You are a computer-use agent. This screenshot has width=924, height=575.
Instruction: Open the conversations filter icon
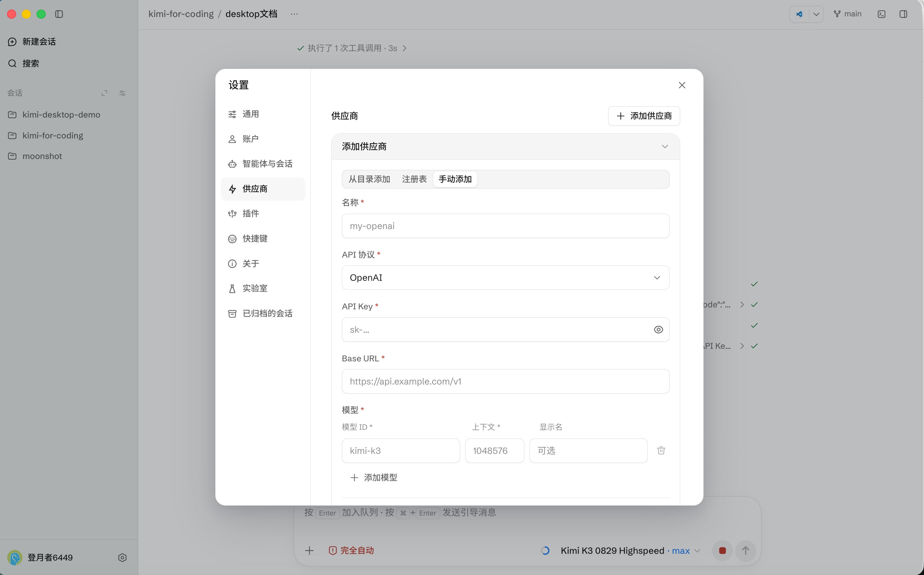click(122, 93)
